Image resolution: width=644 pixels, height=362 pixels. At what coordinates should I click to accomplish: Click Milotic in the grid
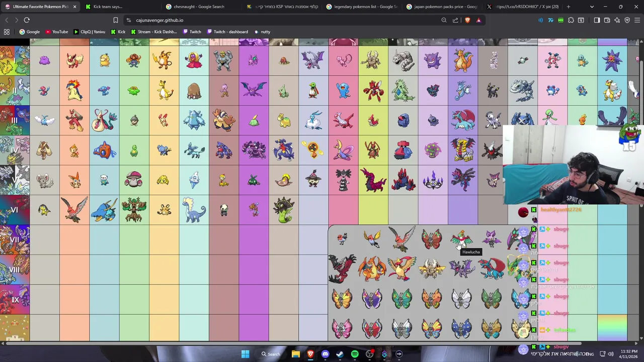coord(104,120)
